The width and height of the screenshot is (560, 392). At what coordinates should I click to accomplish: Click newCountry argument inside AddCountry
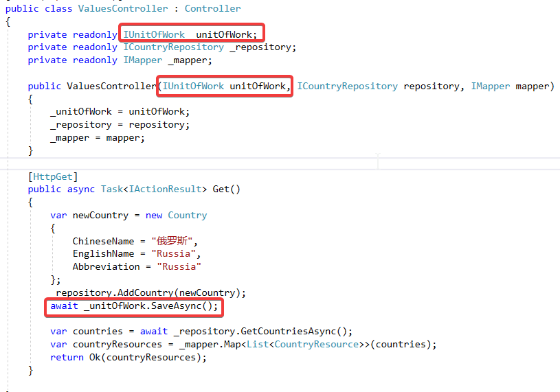click(207, 293)
